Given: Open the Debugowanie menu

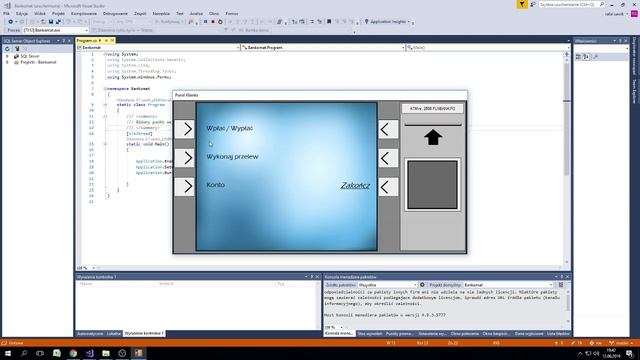Looking at the screenshot, I should tap(115, 13).
